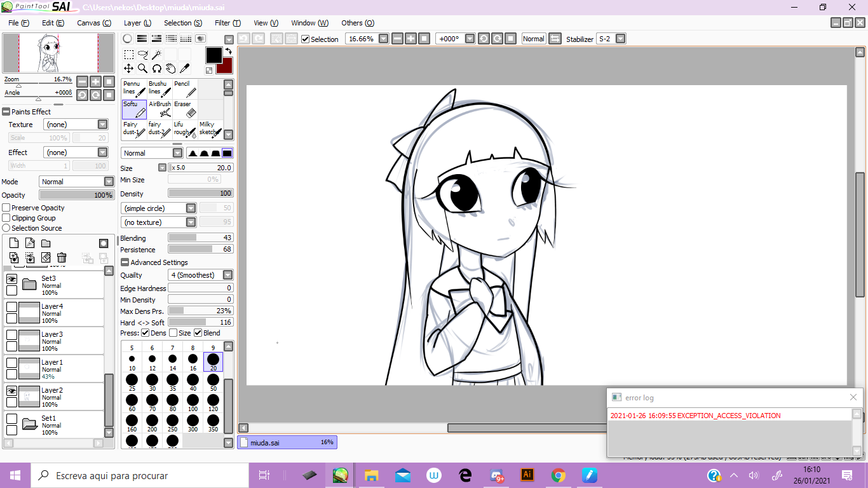Swap foreground and background colors
Screen dimensions: 868x488
[227, 51]
